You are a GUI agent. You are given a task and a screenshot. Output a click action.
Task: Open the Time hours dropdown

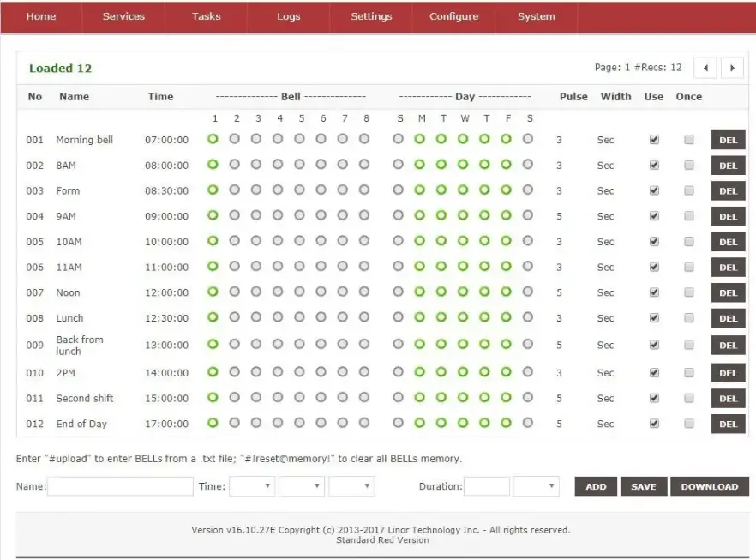[251, 486]
